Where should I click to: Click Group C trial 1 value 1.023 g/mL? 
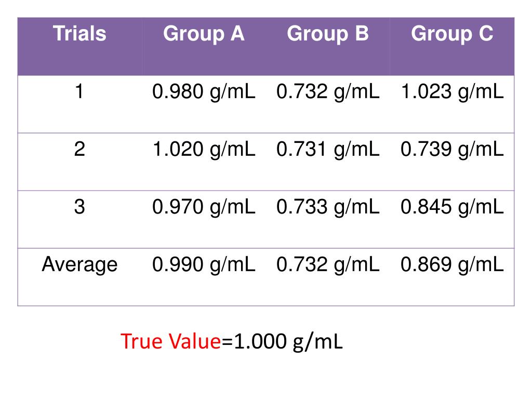452,92
